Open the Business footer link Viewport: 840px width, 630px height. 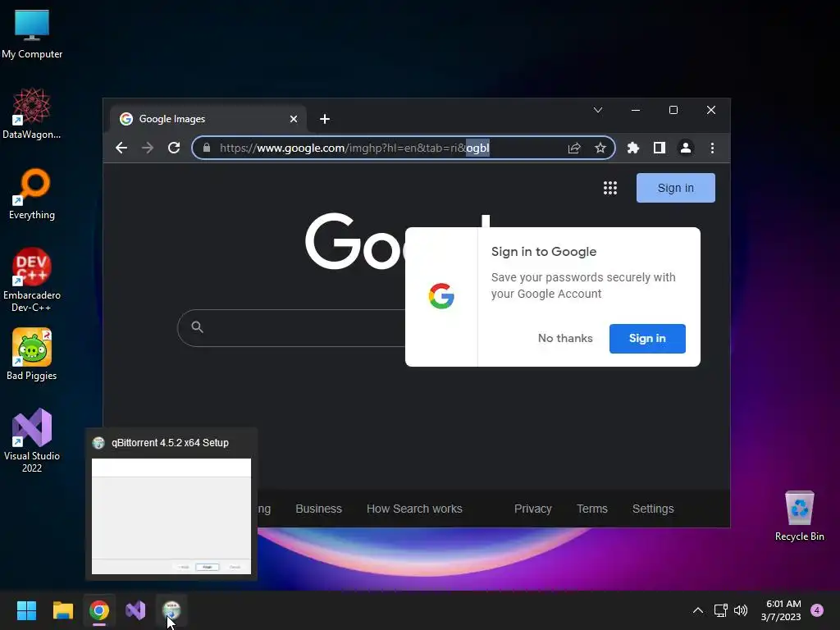(x=319, y=509)
